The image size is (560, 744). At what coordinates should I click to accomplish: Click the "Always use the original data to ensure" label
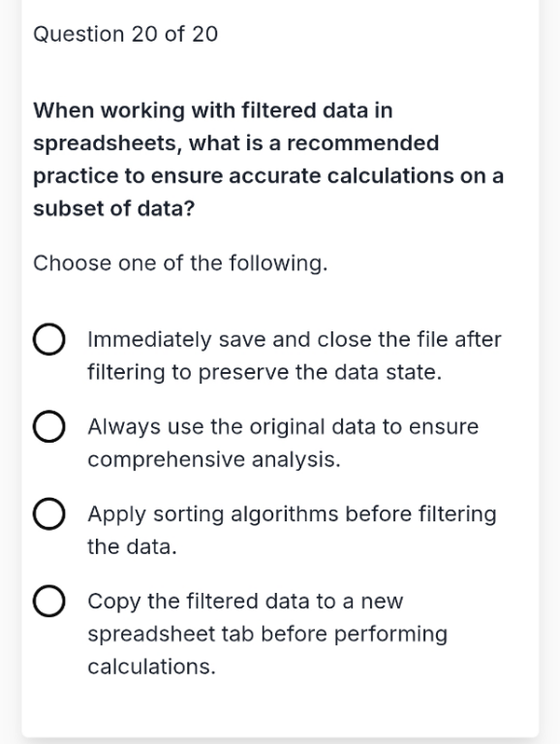(x=283, y=427)
